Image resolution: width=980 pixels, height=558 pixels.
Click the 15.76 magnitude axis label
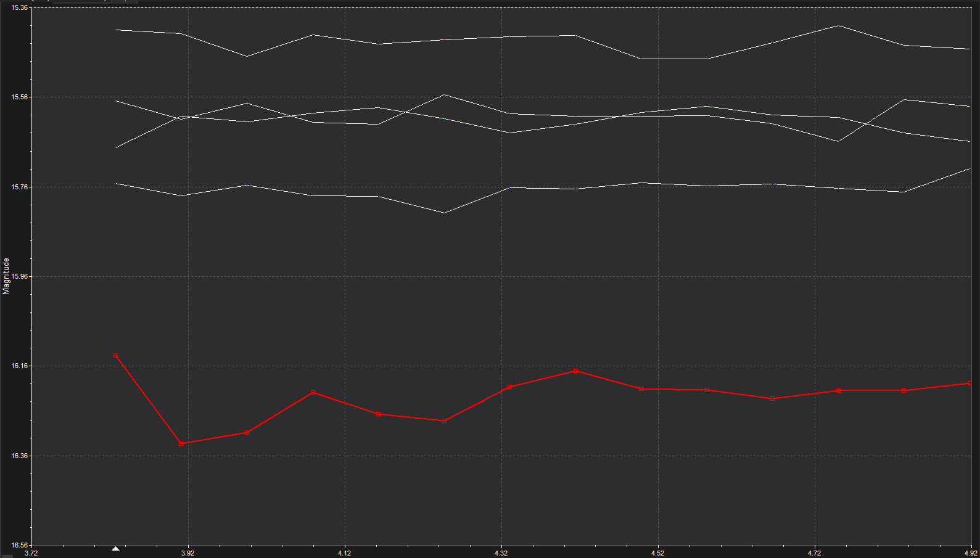(19, 187)
